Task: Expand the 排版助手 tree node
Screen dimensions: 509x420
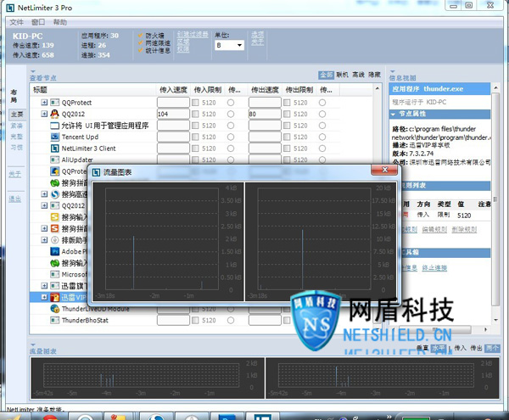Action: pyautogui.click(x=44, y=240)
